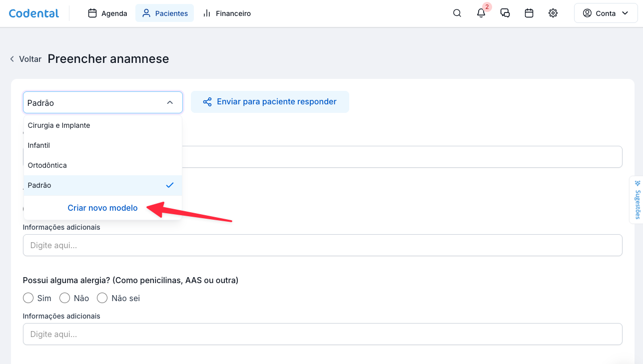643x364 pixels.
Task: Open the settings gear icon
Action: coord(553,13)
